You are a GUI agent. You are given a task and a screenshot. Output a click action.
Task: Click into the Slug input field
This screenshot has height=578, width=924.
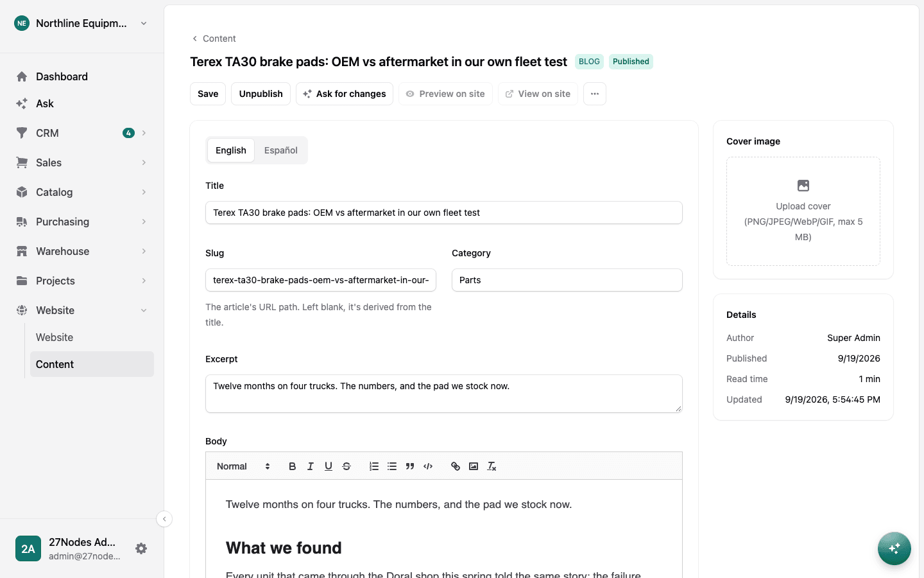(x=321, y=280)
